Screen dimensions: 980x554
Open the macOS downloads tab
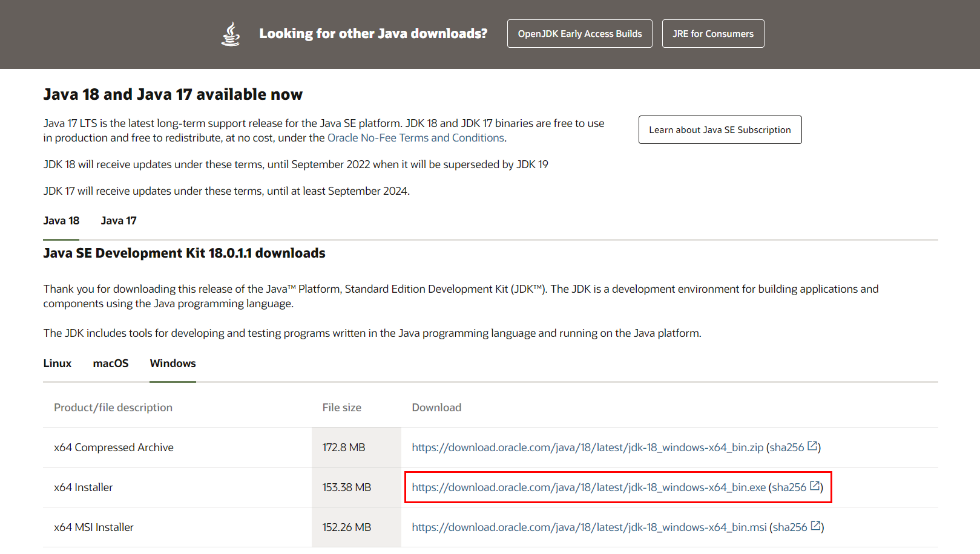tap(111, 363)
